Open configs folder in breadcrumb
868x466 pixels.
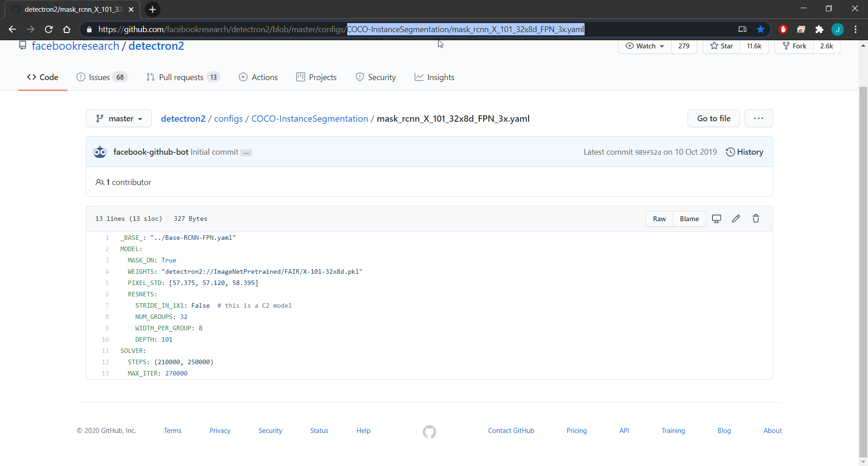pos(228,119)
